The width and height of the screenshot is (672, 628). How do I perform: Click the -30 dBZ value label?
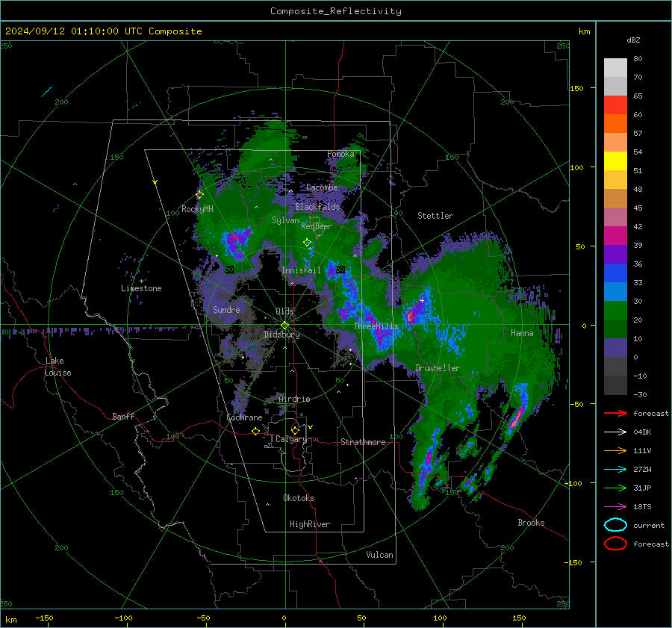640,394
